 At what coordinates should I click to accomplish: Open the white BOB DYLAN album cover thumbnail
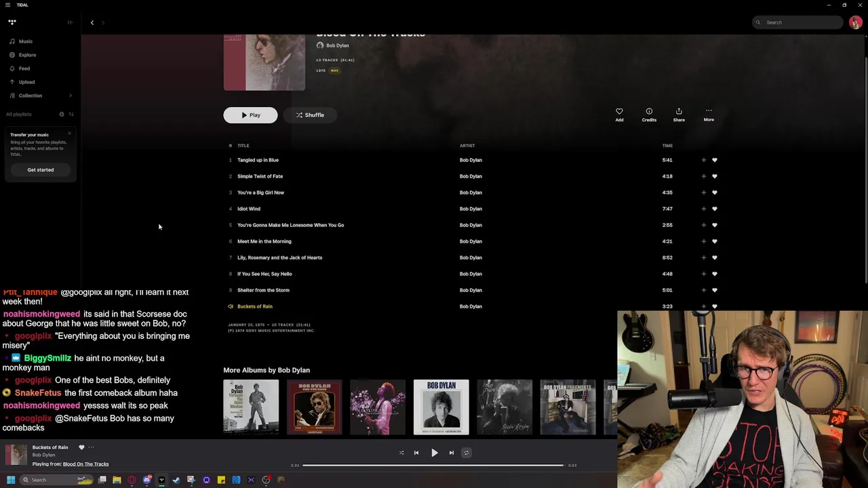pos(441,407)
